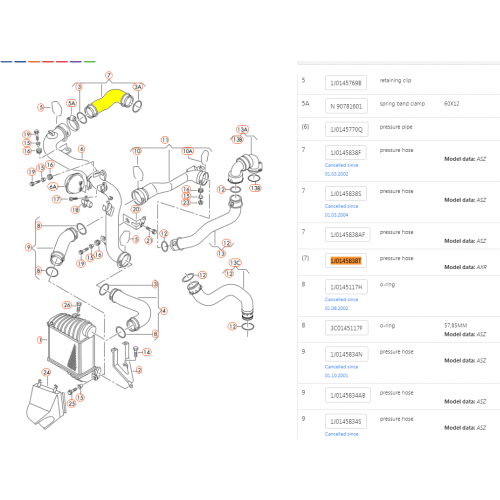Select callout 13C hose label
500x500 pixels.
click(235, 263)
